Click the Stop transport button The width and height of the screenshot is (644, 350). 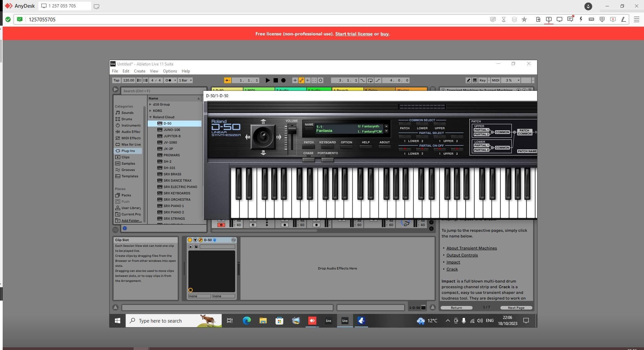276,80
